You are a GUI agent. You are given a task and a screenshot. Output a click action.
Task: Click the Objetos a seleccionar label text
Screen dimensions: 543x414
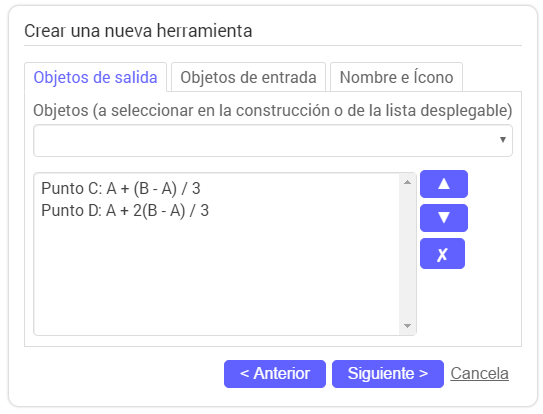coord(273,111)
